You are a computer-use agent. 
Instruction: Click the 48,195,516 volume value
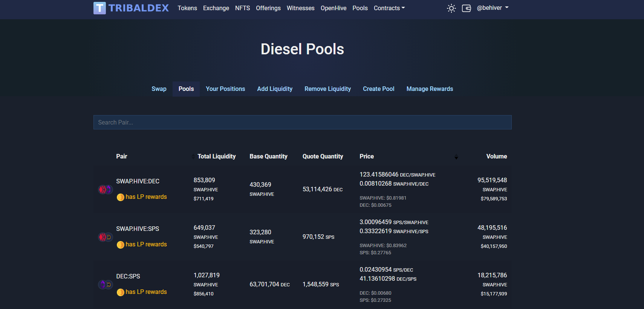[x=492, y=228]
